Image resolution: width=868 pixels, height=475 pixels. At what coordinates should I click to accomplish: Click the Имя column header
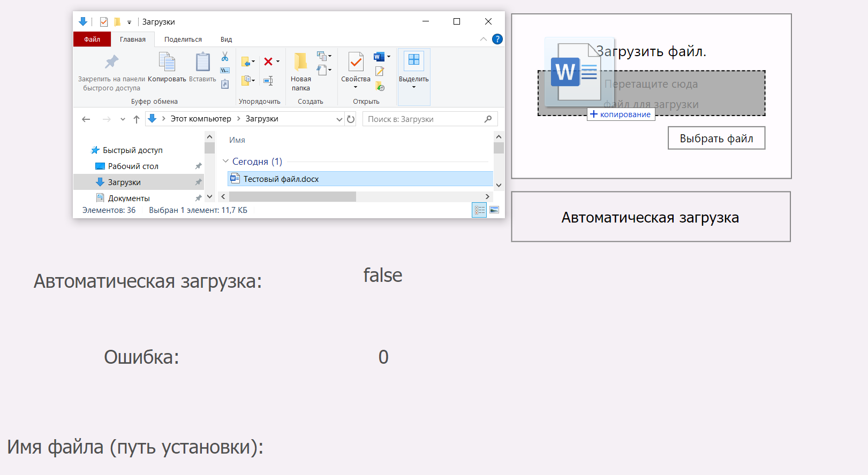237,140
